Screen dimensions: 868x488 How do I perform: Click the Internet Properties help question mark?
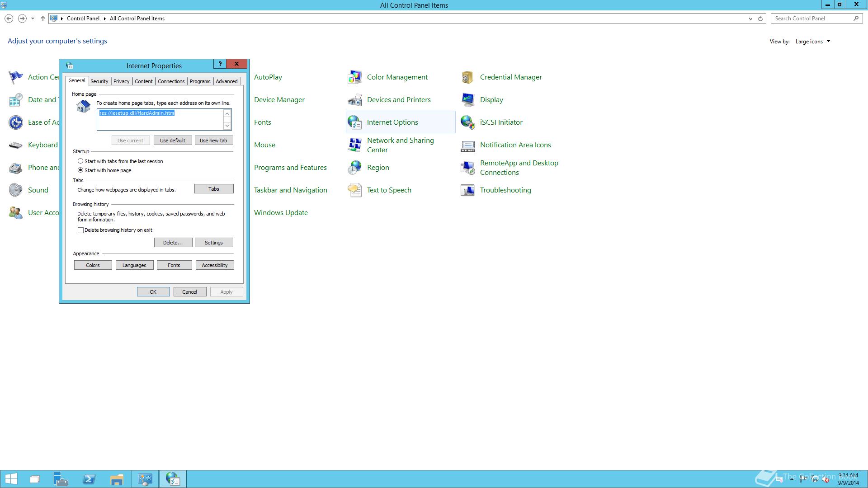pyautogui.click(x=220, y=64)
